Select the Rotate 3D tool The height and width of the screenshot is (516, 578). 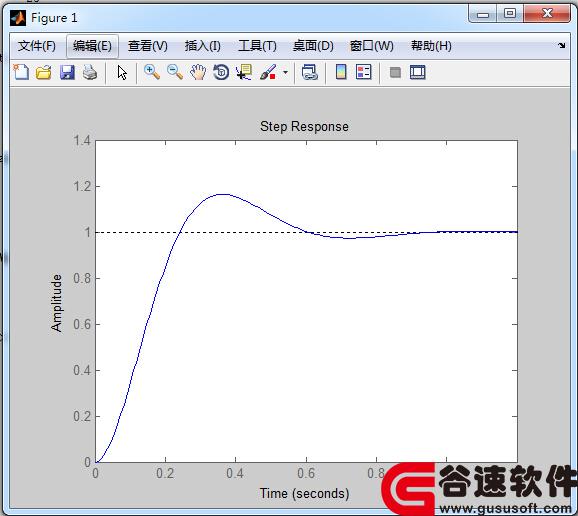(221, 72)
